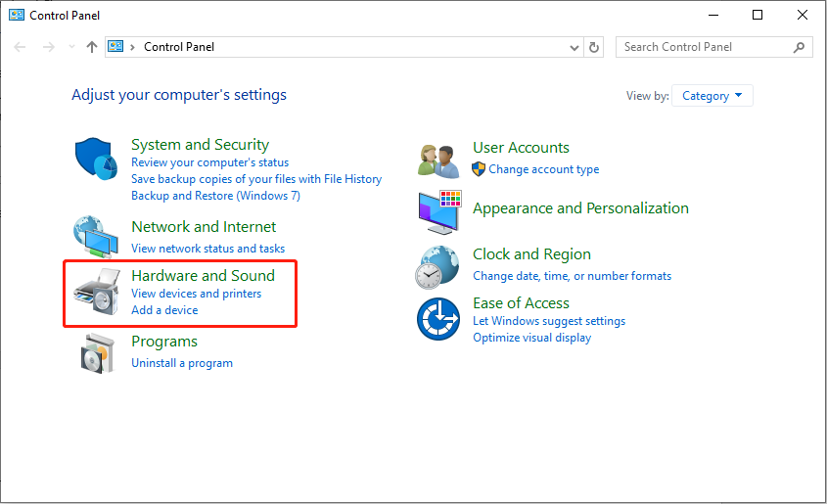Click the User Accounts people icon
The image size is (827, 504).
[438, 159]
